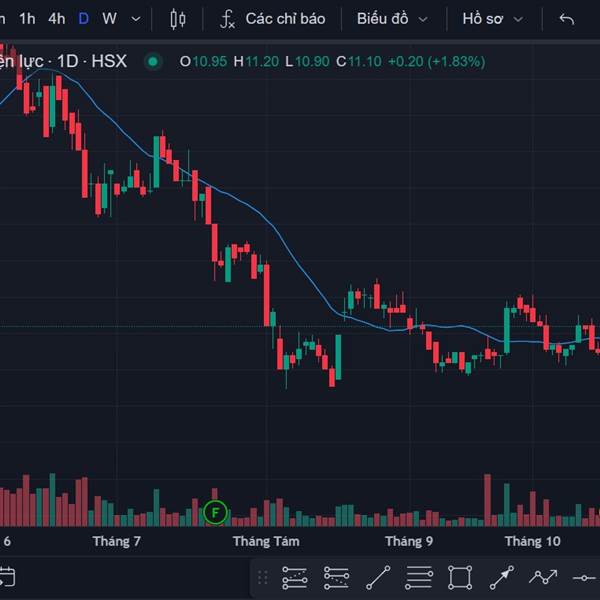Open the candlestick chart type selector
This screenshot has height=600, width=600.
(x=178, y=19)
